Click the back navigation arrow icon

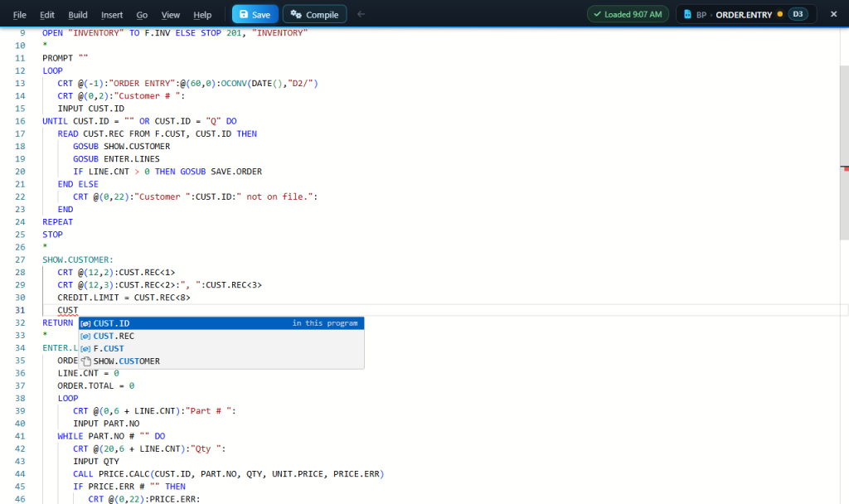[x=361, y=14]
